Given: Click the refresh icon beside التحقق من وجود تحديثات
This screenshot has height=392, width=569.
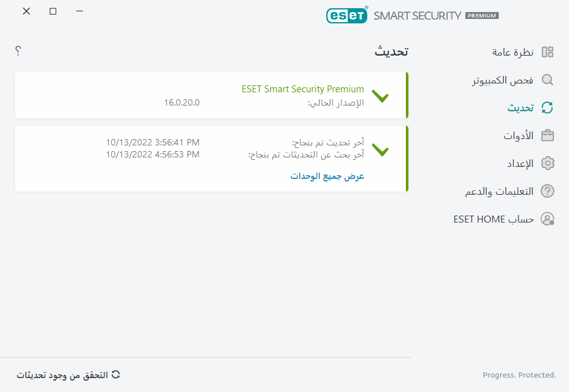Looking at the screenshot, I should pos(116,374).
